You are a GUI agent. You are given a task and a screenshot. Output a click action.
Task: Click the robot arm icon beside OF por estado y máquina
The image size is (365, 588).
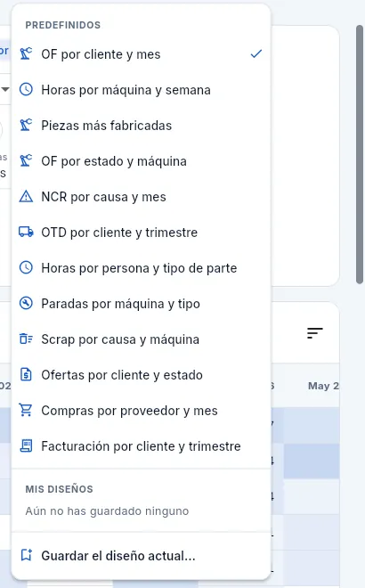(x=26, y=161)
